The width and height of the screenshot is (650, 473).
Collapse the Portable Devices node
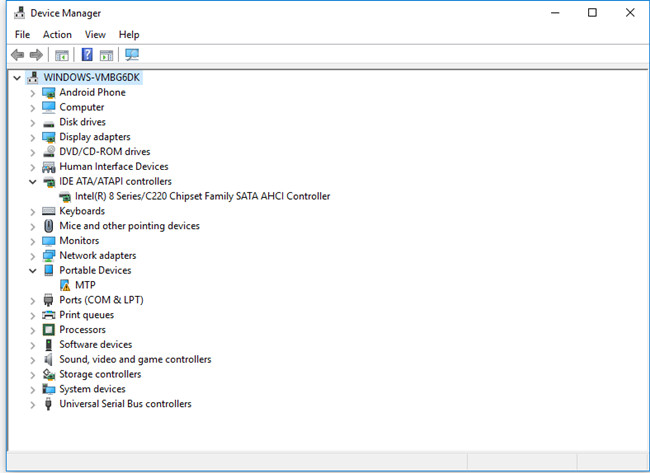33,271
